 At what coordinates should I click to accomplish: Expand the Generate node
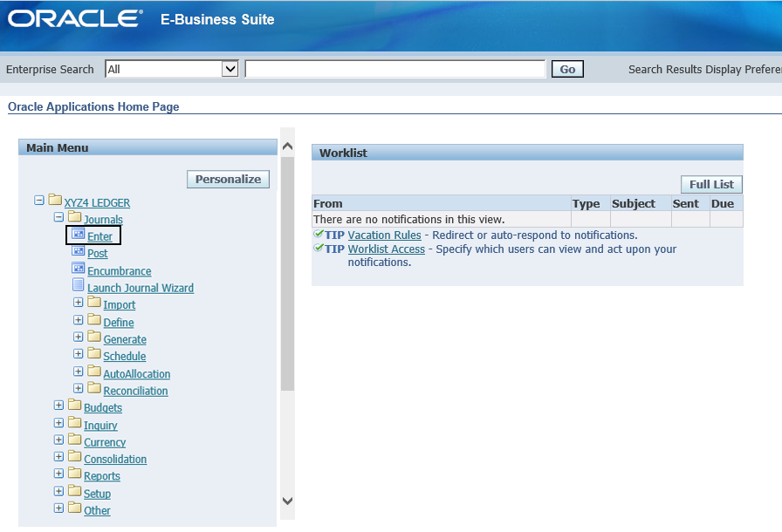(x=79, y=337)
